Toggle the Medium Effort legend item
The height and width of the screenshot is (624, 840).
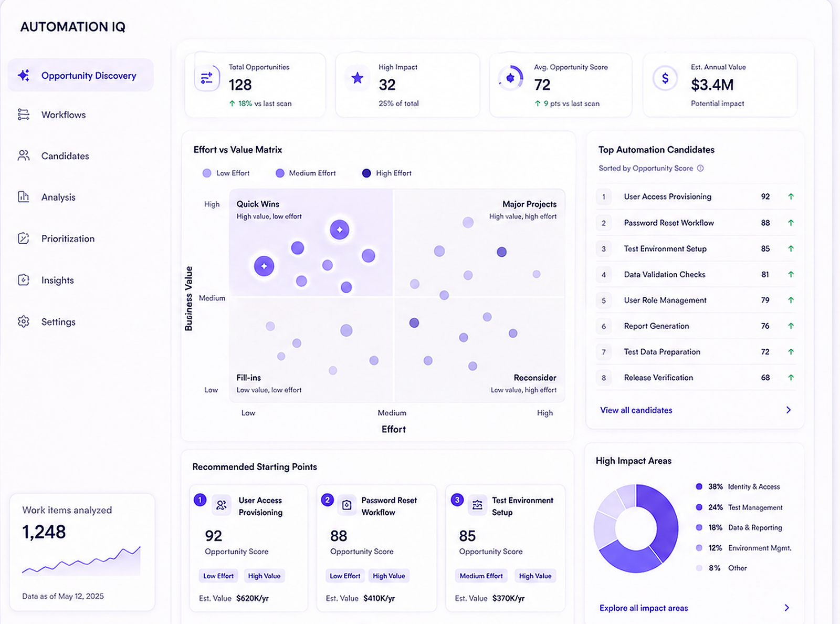click(x=306, y=173)
